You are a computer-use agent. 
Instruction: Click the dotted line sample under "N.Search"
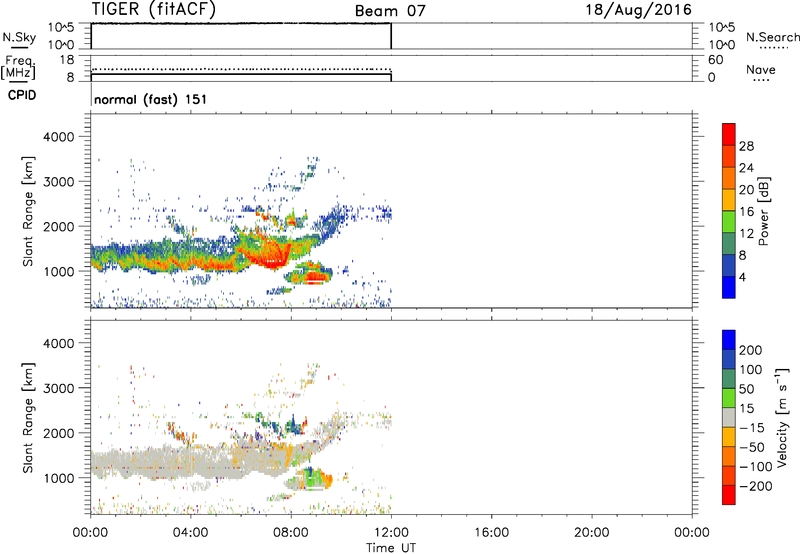click(x=774, y=48)
